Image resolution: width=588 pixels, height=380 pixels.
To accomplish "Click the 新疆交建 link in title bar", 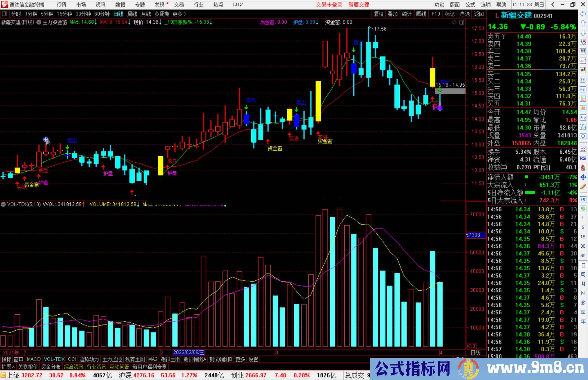I will pos(359,5).
